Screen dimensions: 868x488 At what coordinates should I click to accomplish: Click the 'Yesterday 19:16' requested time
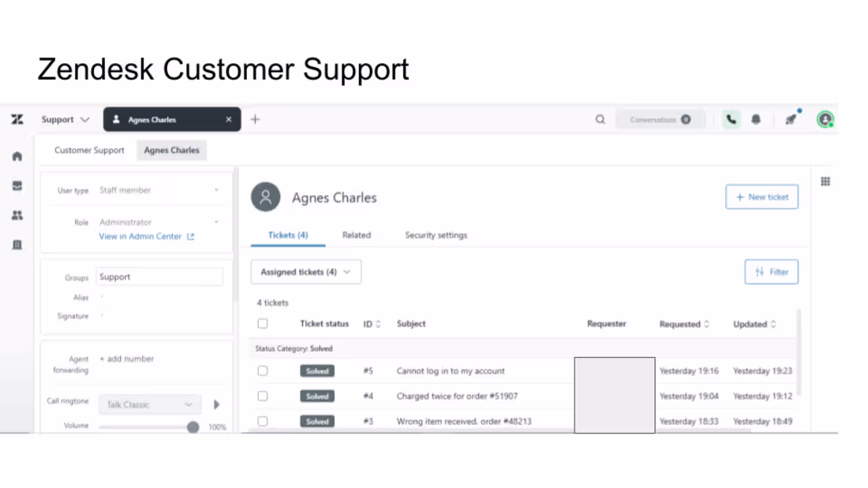(689, 371)
